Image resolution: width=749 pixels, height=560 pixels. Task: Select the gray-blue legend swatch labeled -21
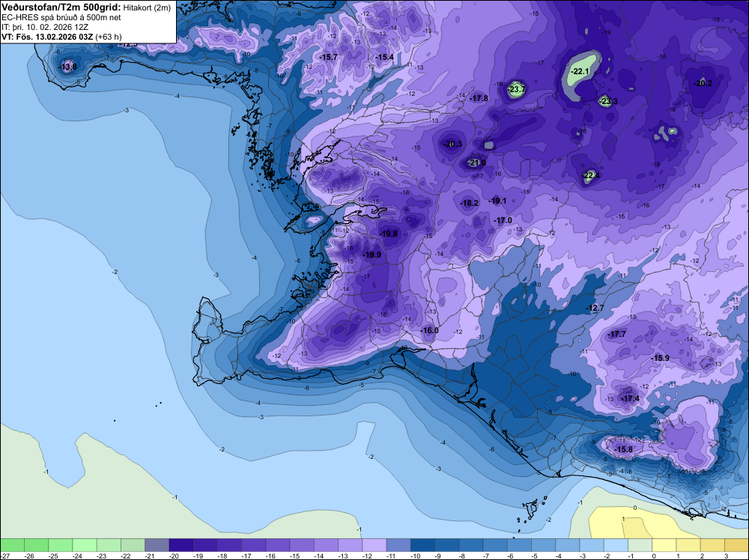tap(157, 545)
